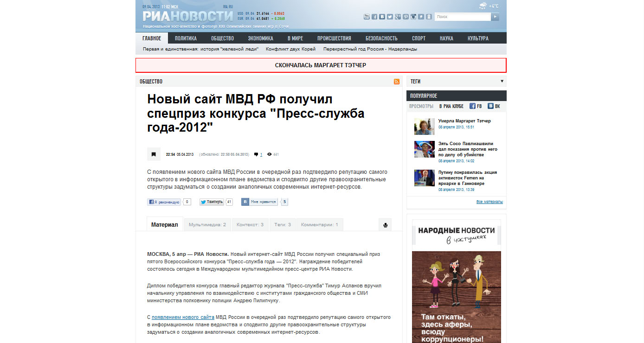The image size is (644, 343).
Task: Open the СПОРТ menu item
Action: point(419,38)
